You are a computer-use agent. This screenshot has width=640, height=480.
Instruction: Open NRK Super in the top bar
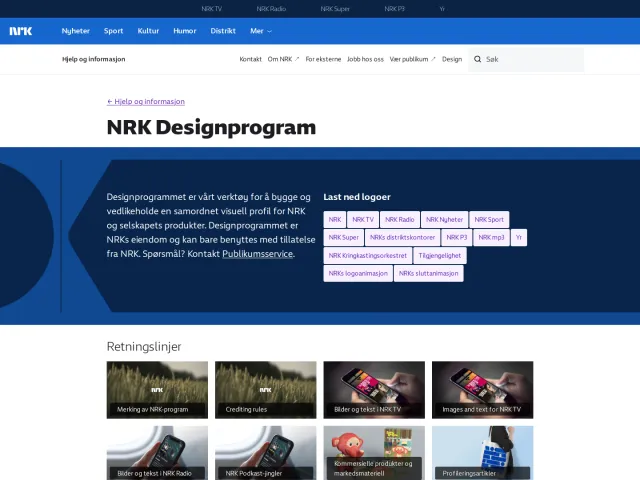point(335,9)
